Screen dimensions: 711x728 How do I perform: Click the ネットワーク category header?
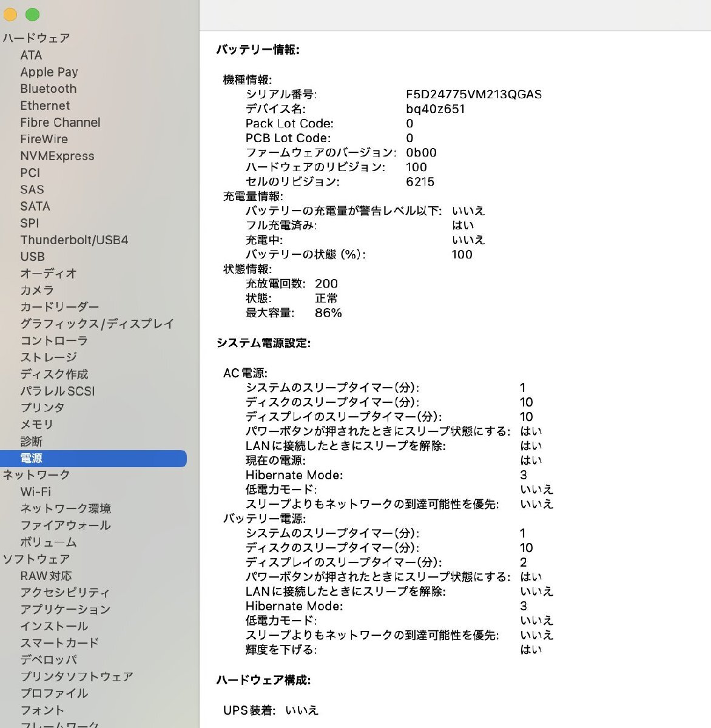[x=36, y=475]
